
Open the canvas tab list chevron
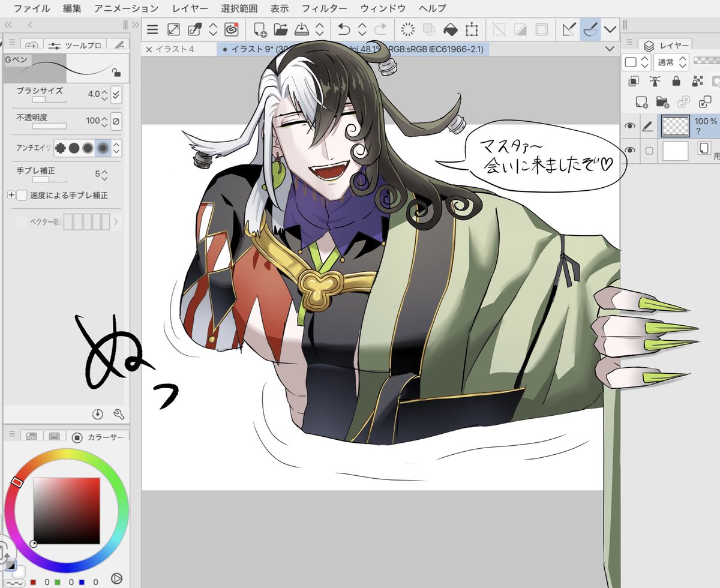pos(610,49)
